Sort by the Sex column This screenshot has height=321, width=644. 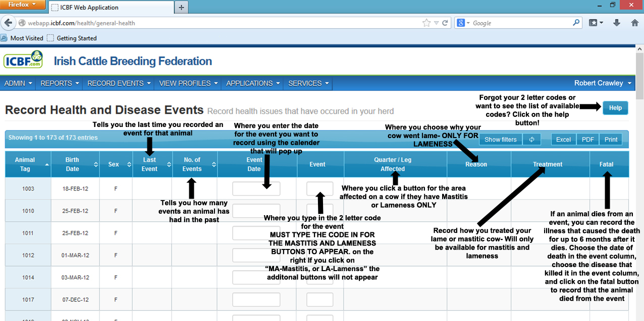click(x=116, y=164)
